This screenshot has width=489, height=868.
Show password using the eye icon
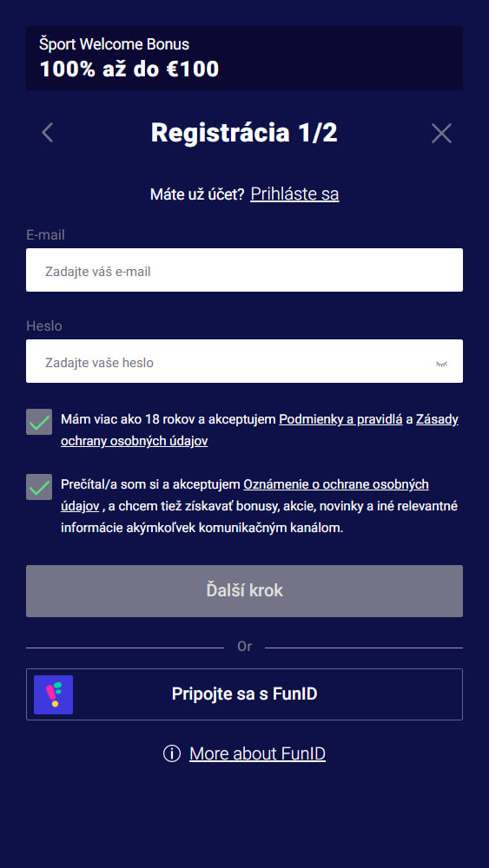point(441,364)
